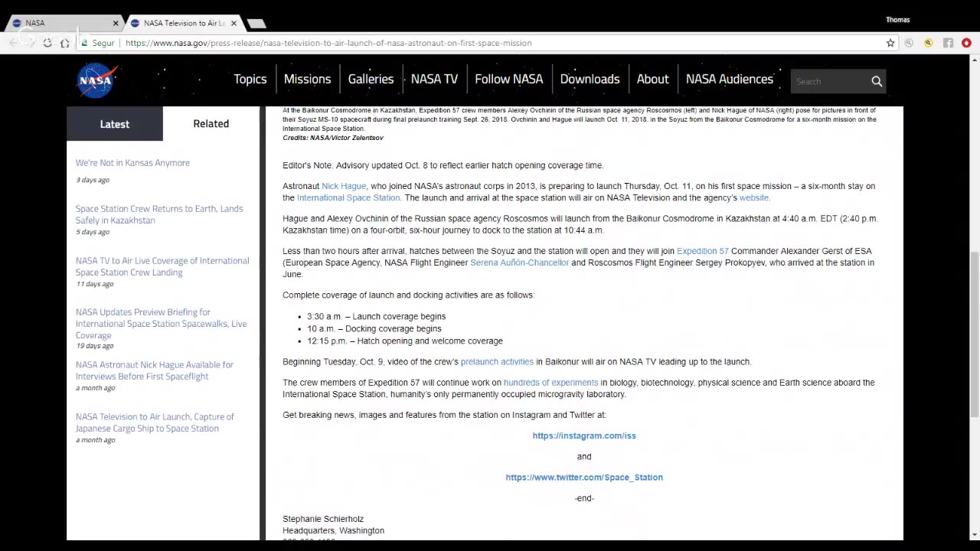Click the '11 days ago' timestamp
Image resolution: width=980 pixels, height=551 pixels.
(x=94, y=284)
